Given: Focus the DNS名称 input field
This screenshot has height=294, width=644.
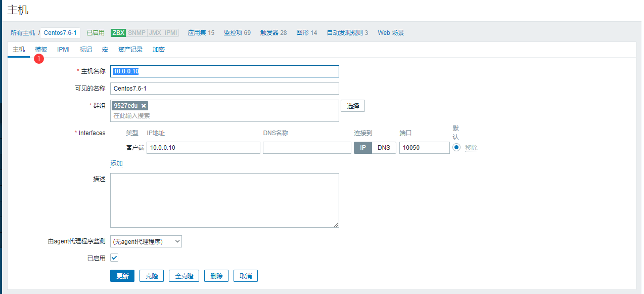Looking at the screenshot, I should 307,148.
